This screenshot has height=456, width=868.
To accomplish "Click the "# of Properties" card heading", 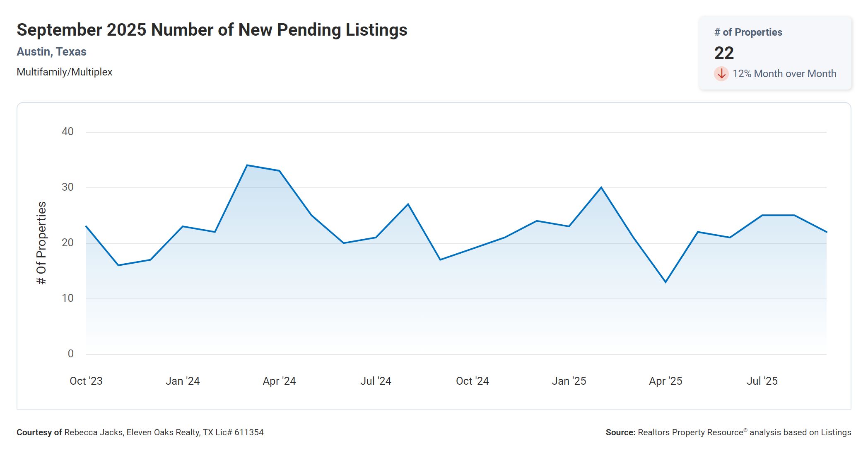I will coord(748,32).
